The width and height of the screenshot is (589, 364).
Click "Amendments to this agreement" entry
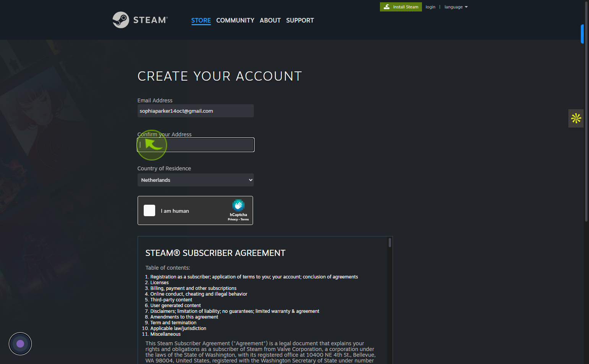pyautogui.click(x=184, y=317)
